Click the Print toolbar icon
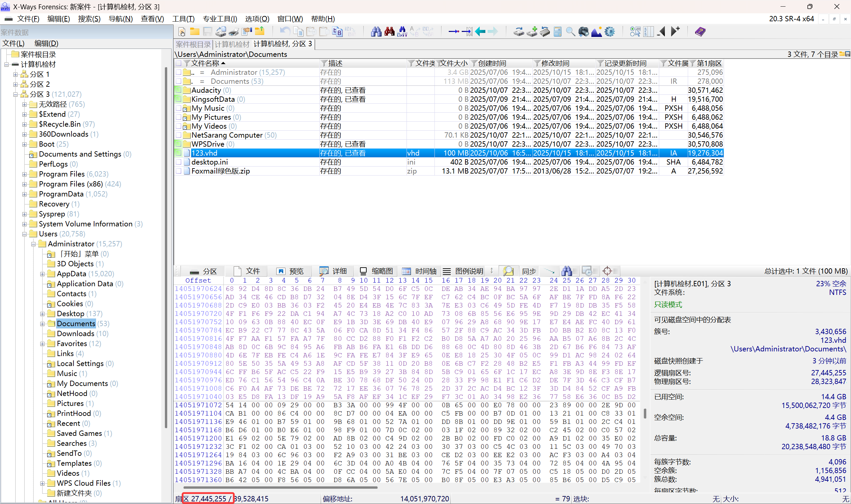Screen dimensions: 851x504 tap(234, 32)
